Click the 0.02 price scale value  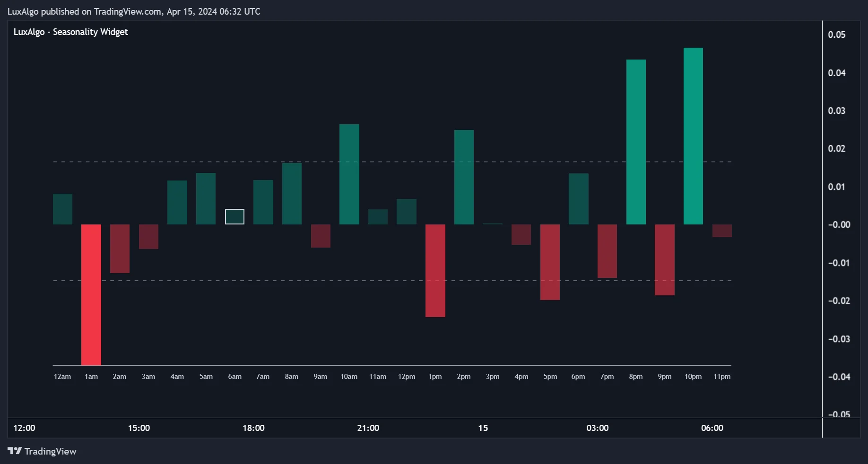click(837, 148)
